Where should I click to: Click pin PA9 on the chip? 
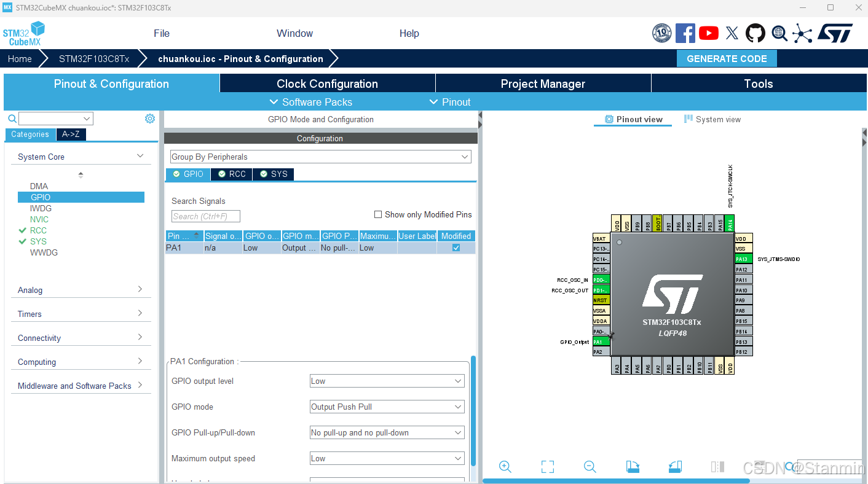(x=743, y=300)
